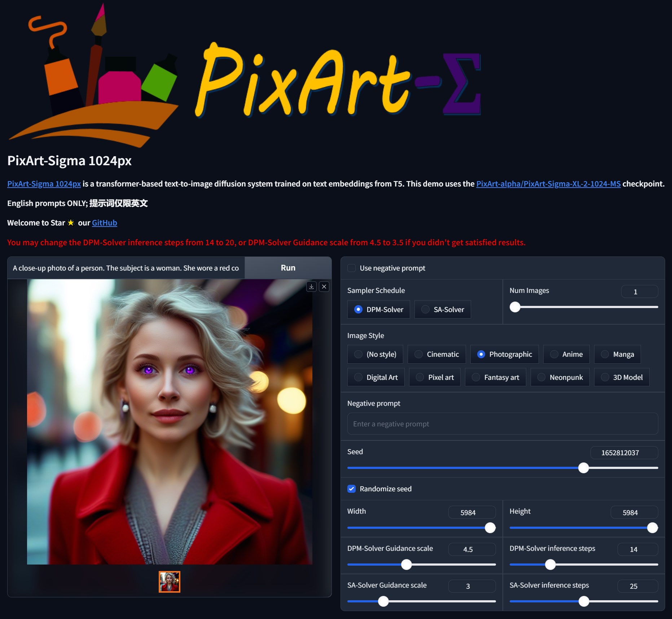This screenshot has height=619, width=672.
Task: Click the DPM-Solver Guidance scale value field
Action: 472,549
